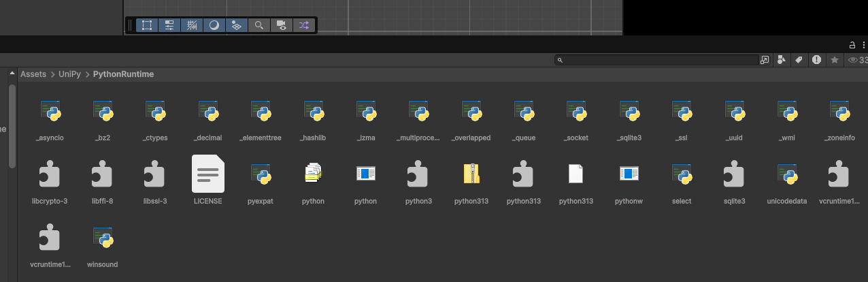Select the pythonw executable

(x=629, y=183)
